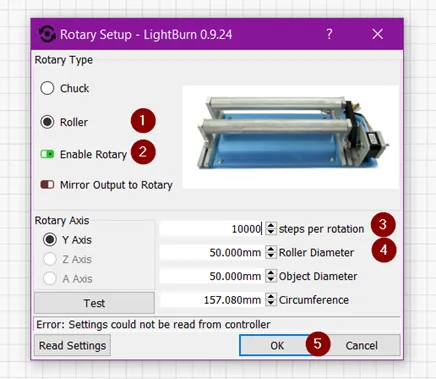This screenshot has width=436, height=379.
Task: Click the steps per rotation input field
Action: [x=212, y=229]
